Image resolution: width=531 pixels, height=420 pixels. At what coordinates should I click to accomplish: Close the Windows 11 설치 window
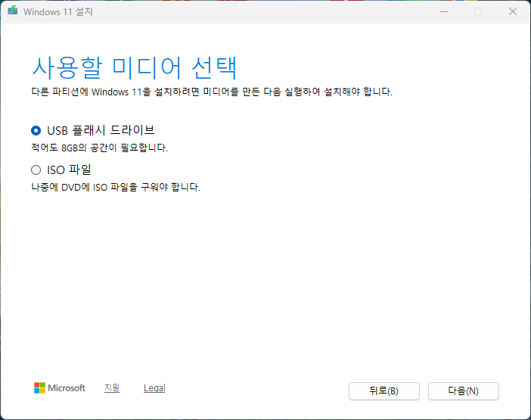(513, 12)
